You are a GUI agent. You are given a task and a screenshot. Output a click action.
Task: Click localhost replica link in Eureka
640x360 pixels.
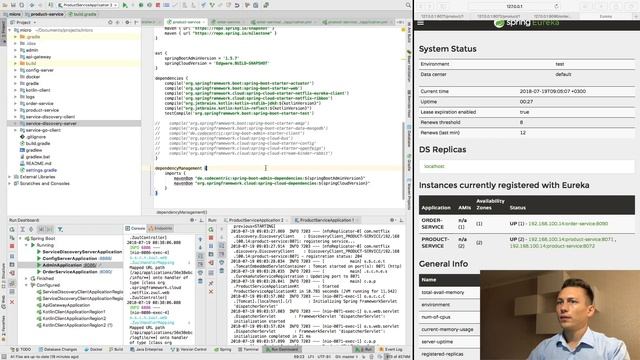[433, 167]
